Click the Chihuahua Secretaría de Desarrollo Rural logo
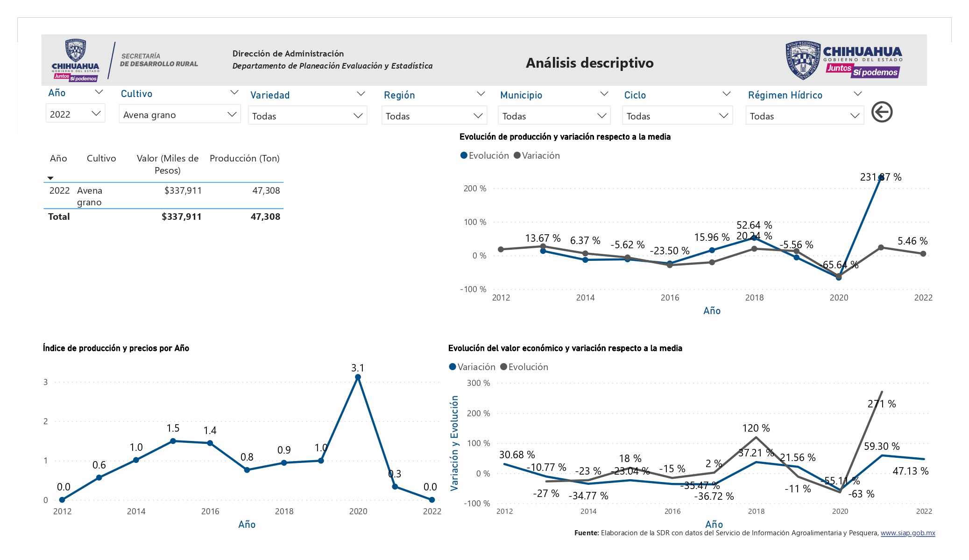This screenshot has height=560, width=969. coord(125,61)
